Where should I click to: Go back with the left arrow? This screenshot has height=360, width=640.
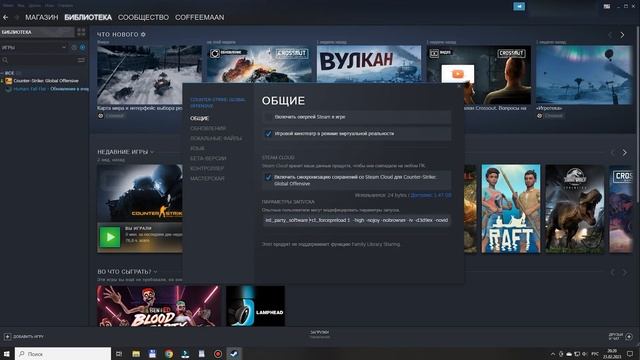[x=6, y=18]
